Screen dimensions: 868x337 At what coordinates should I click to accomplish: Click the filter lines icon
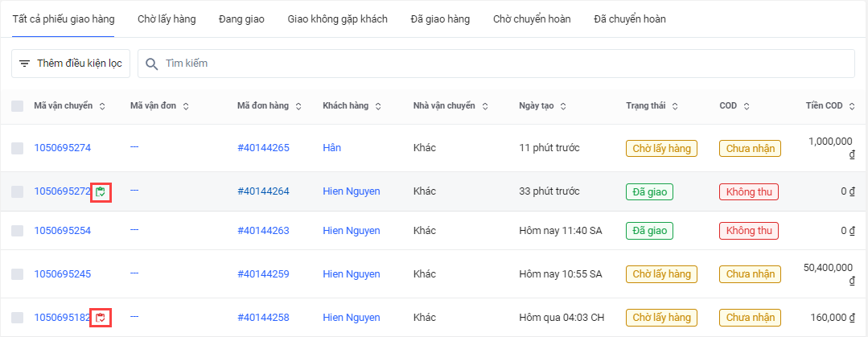click(24, 64)
